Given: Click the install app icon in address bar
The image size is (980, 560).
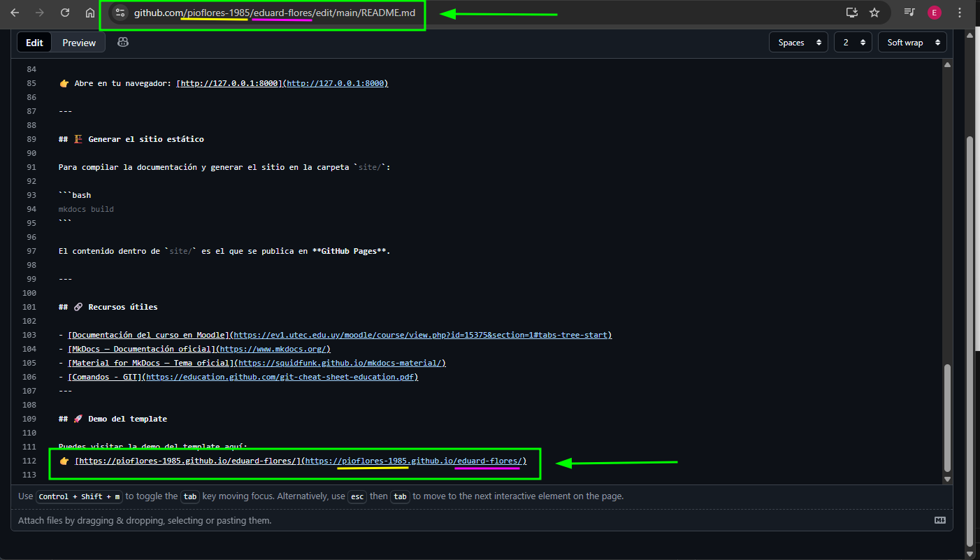Looking at the screenshot, I should [851, 13].
